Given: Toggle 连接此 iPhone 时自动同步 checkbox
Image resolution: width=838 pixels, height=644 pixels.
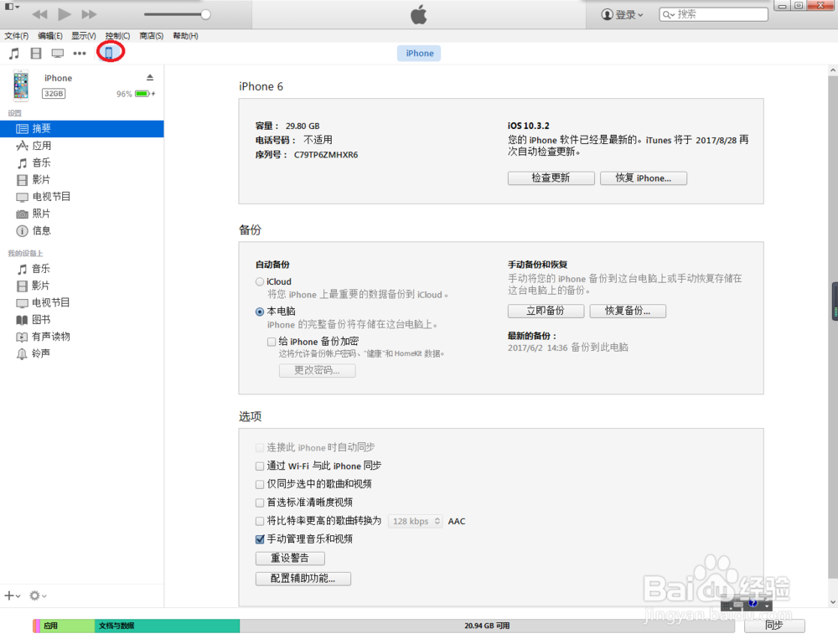Looking at the screenshot, I should 260,447.
